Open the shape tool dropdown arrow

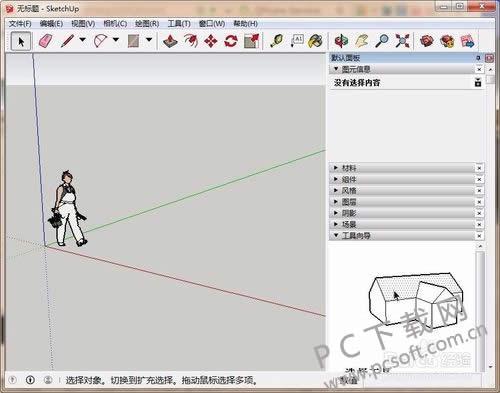(149, 40)
